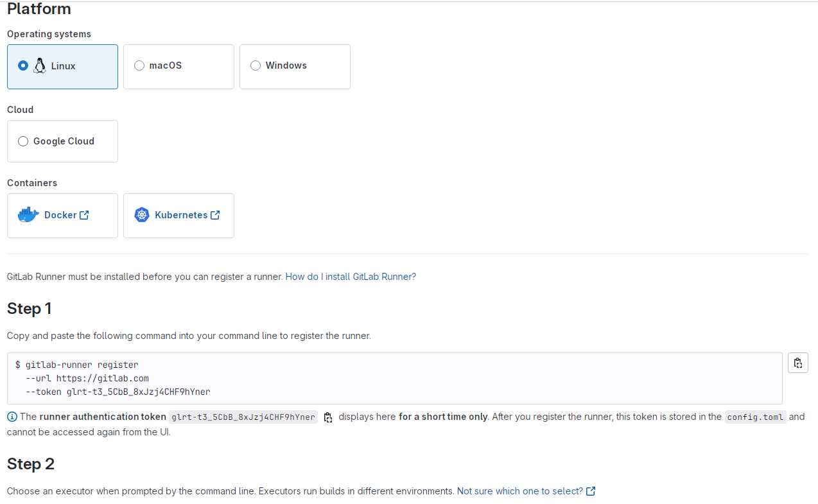
Task: Click the external link icon beside Docker
Action: (84, 215)
